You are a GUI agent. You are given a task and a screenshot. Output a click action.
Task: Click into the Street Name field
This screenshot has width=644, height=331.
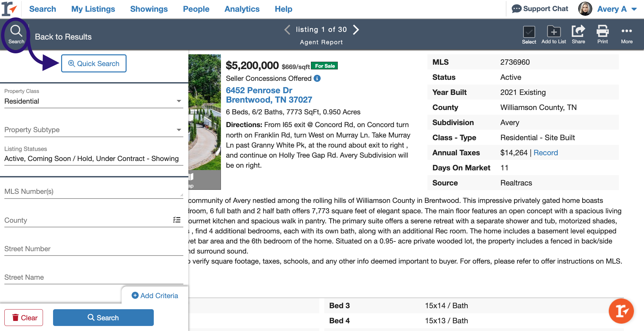(93, 278)
